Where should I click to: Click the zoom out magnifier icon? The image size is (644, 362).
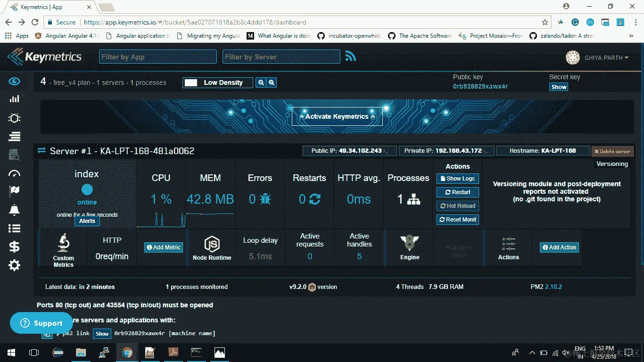pyautogui.click(x=261, y=82)
